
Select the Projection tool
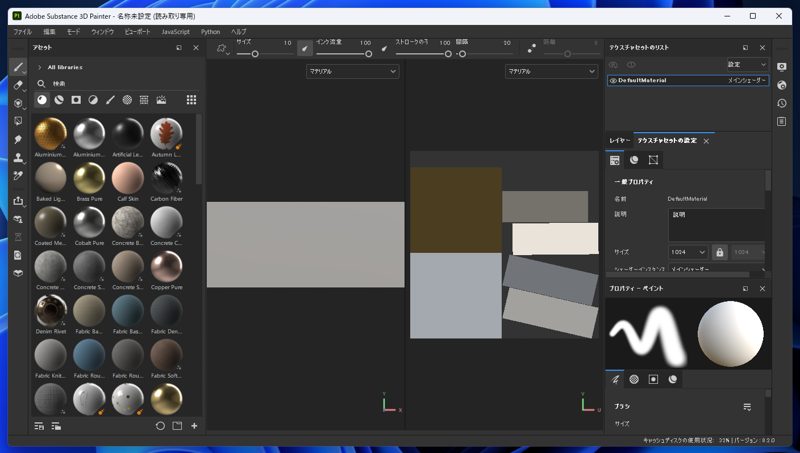coord(18,103)
